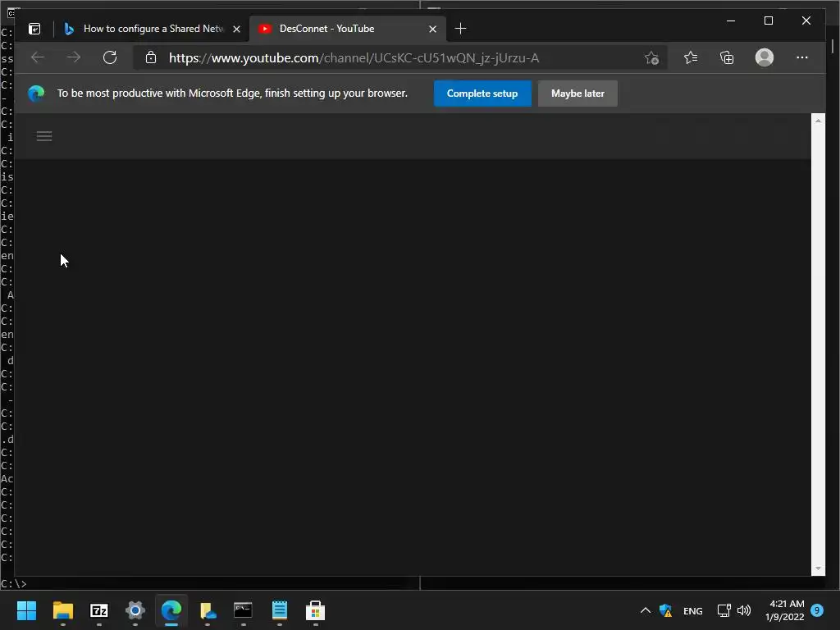Click the Complete setup button

point(482,94)
